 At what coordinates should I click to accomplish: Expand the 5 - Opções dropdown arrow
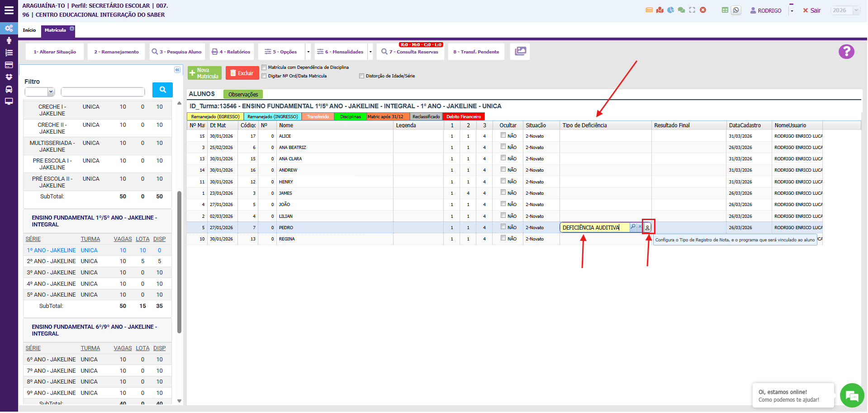pyautogui.click(x=308, y=52)
